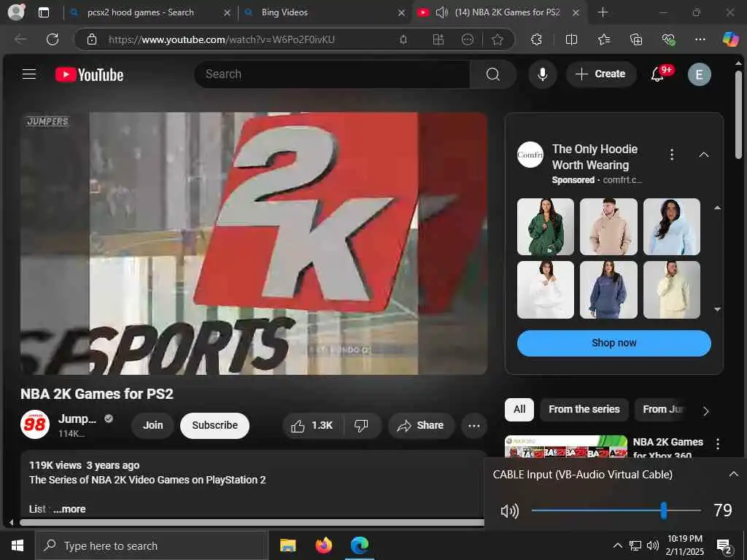Open File Explorer from the taskbar
This screenshot has height=560, width=747.
click(x=287, y=545)
